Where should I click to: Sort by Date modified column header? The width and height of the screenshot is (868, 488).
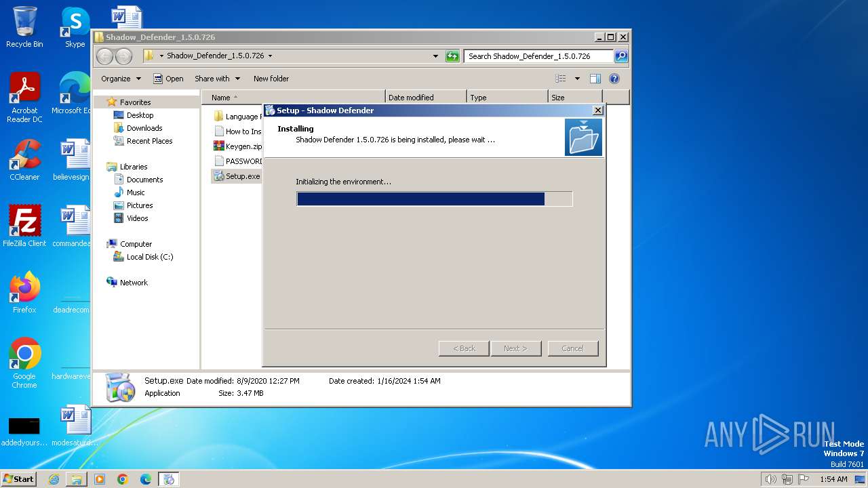tap(426, 98)
